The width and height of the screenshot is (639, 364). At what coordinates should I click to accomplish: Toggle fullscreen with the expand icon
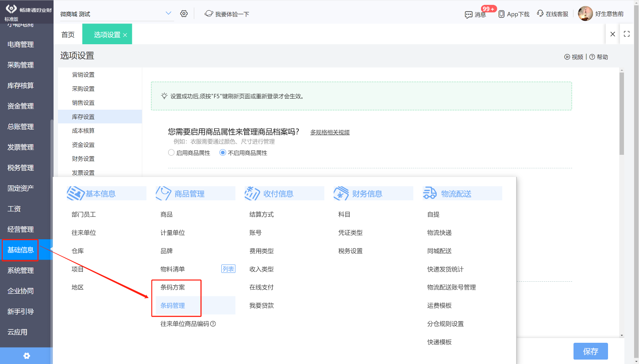pos(627,34)
